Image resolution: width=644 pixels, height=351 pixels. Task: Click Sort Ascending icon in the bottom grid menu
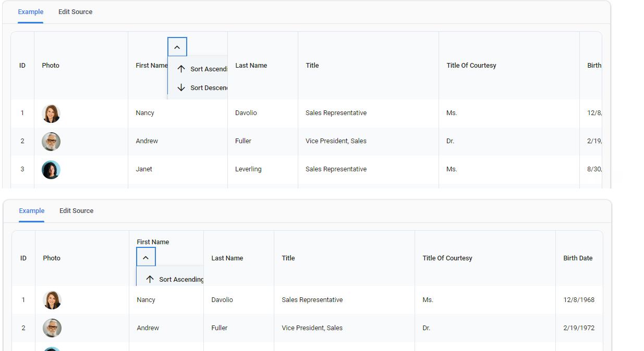point(150,279)
